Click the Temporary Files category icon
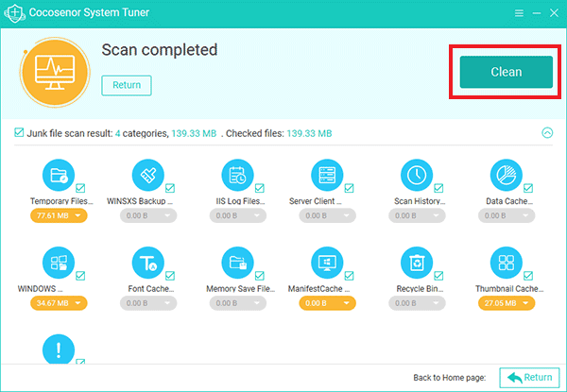The image size is (567, 392). pyautogui.click(x=59, y=176)
